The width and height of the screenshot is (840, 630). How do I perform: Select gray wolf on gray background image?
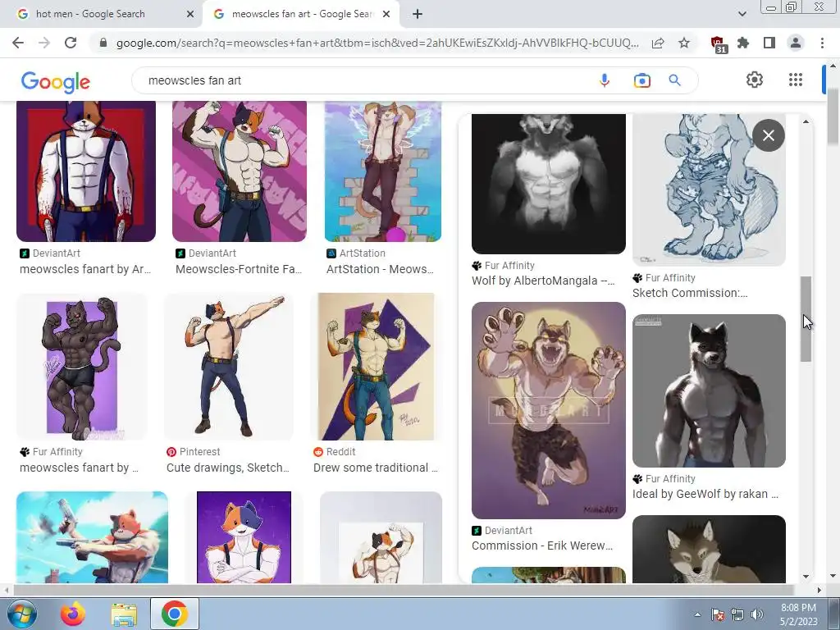click(x=709, y=390)
